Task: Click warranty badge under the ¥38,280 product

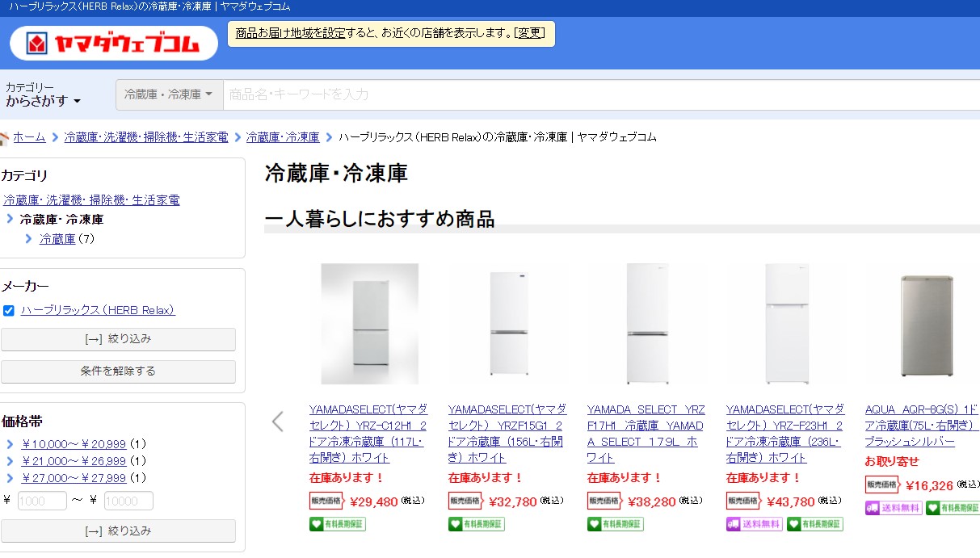Action: point(615,524)
